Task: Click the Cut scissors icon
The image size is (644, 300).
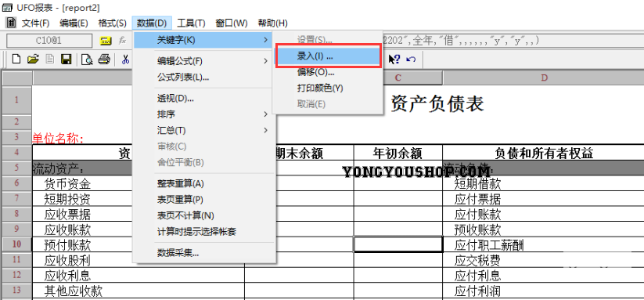Action: pyautogui.click(x=126, y=60)
